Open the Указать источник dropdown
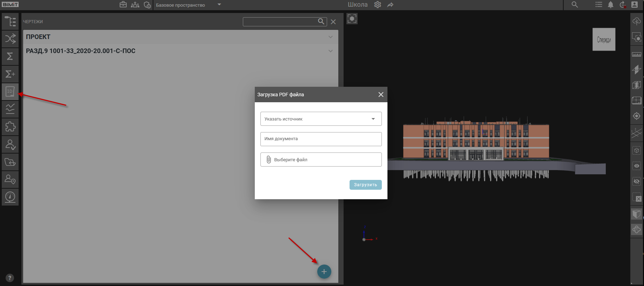 tap(321, 119)
